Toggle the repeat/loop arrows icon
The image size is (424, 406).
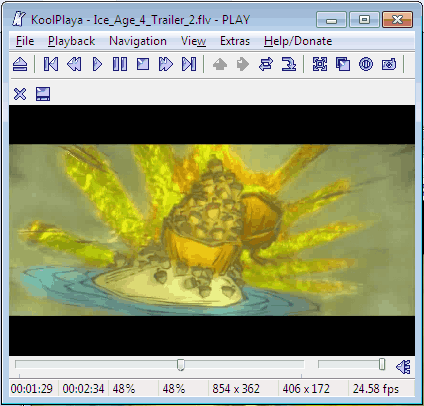tap(266, 64)
